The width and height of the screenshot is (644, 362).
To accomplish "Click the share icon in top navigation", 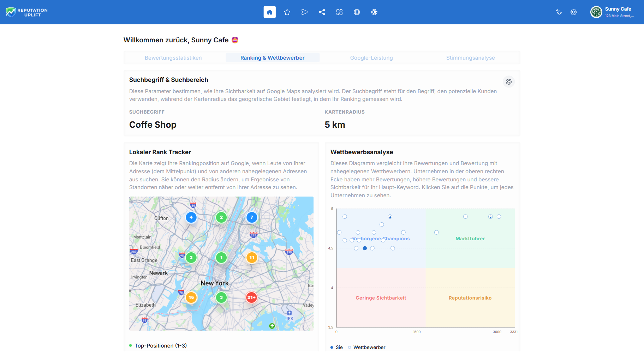I will pyautogui.click(x=322, y=12).
